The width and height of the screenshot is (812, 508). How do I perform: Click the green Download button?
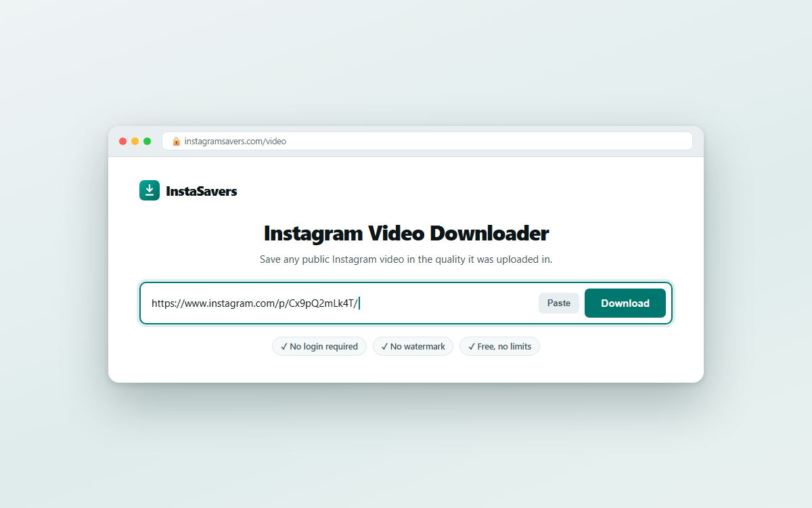[625, 303]
